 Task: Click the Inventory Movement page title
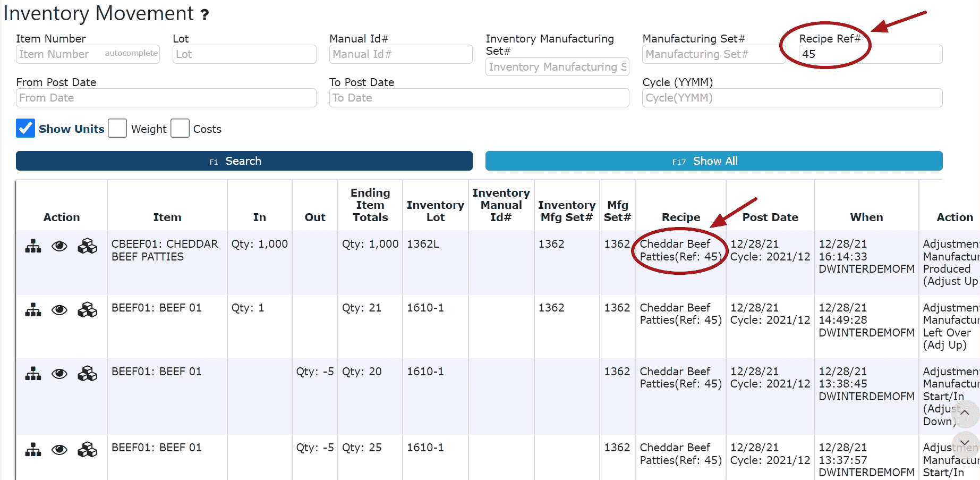(99, 13)
